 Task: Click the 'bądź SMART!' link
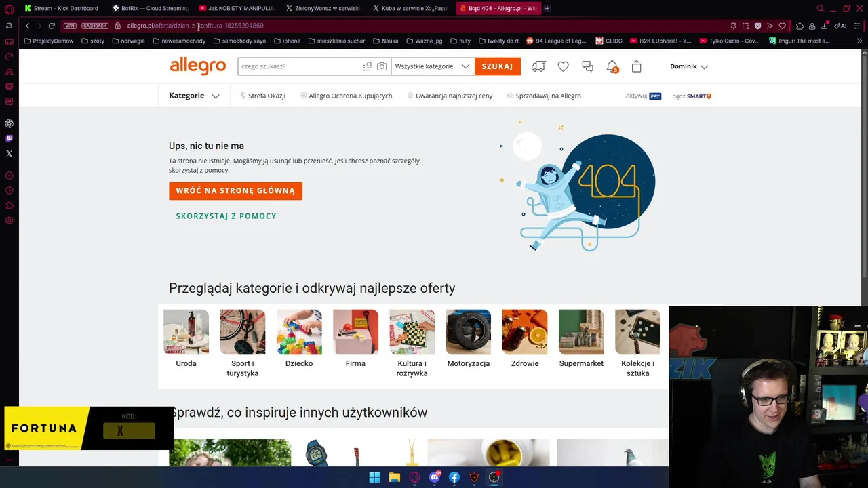(x=692, y=96)
